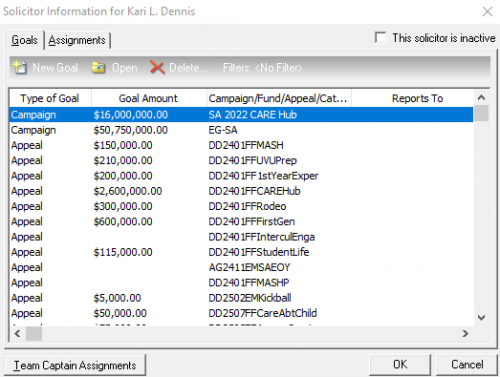Viewport: 500px width, 377px height.
Task: Select the DD2401FFRodeo appeal
Action: click(x=241, y=206)
